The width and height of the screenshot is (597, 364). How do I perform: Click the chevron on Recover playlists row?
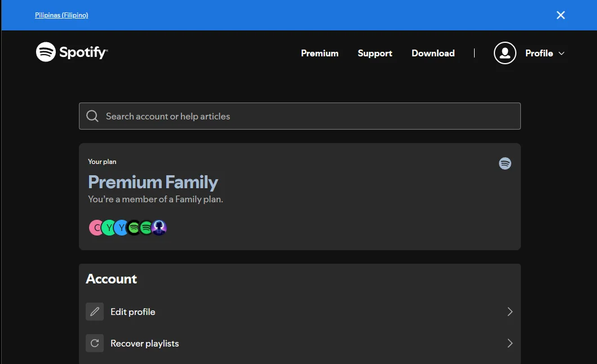click(510, 344)
